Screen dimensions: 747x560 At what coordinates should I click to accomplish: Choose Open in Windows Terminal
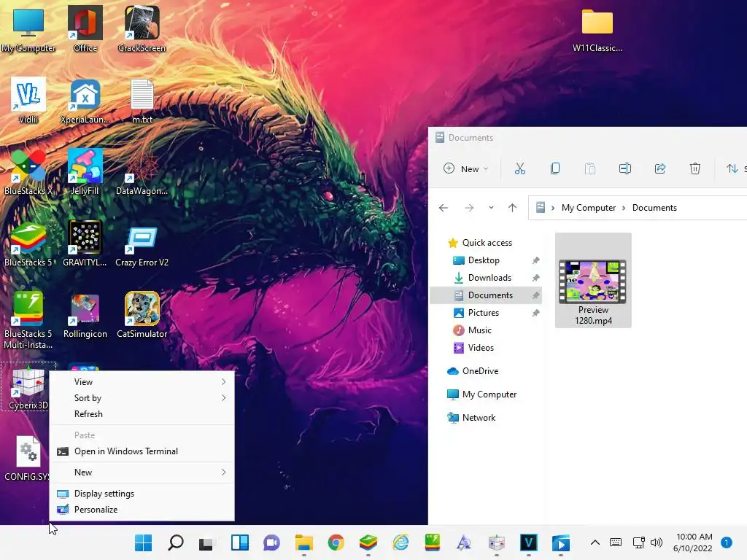tap(142, 451)
